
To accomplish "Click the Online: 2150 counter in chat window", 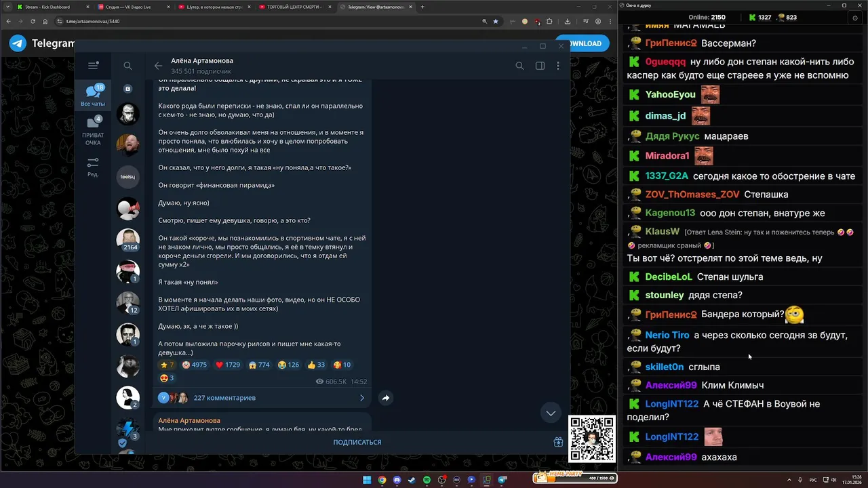I will (707, 18).
